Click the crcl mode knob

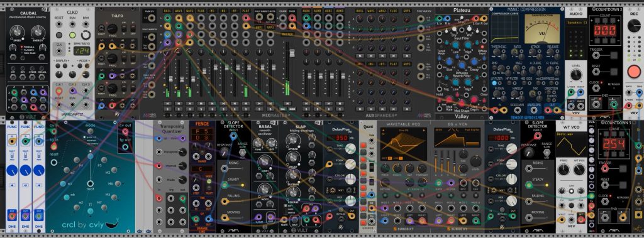[91, 132]
